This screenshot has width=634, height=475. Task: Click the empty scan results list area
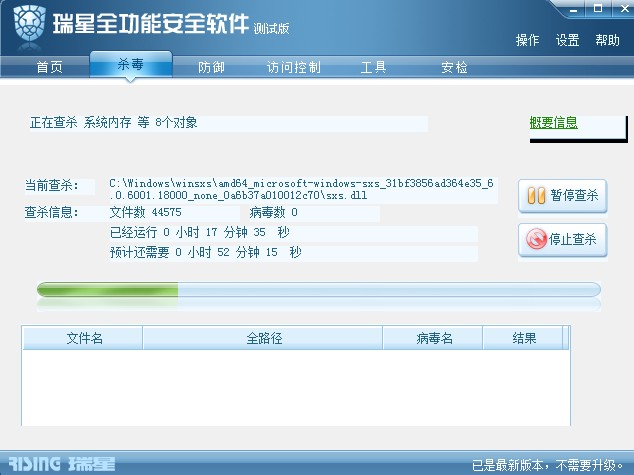[x=296, y=387]
